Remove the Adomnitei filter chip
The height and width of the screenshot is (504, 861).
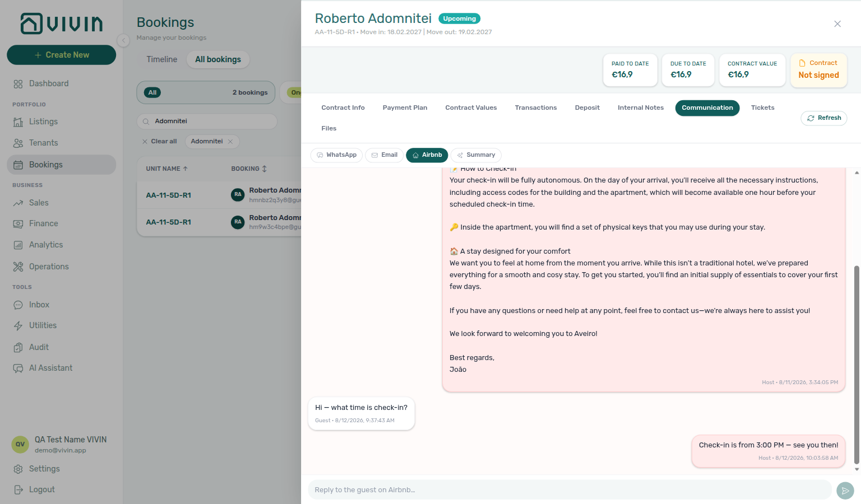click(230, 142)
